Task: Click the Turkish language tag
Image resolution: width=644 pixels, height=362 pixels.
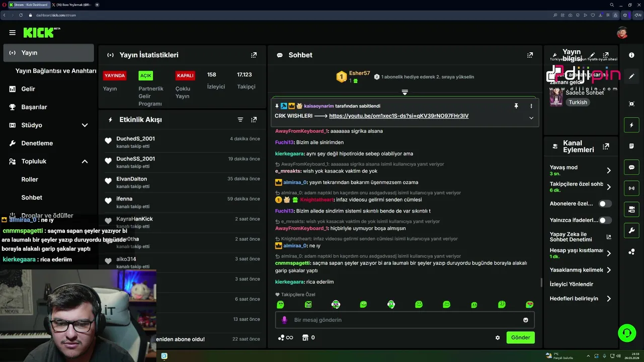Action: coord(578,102)
